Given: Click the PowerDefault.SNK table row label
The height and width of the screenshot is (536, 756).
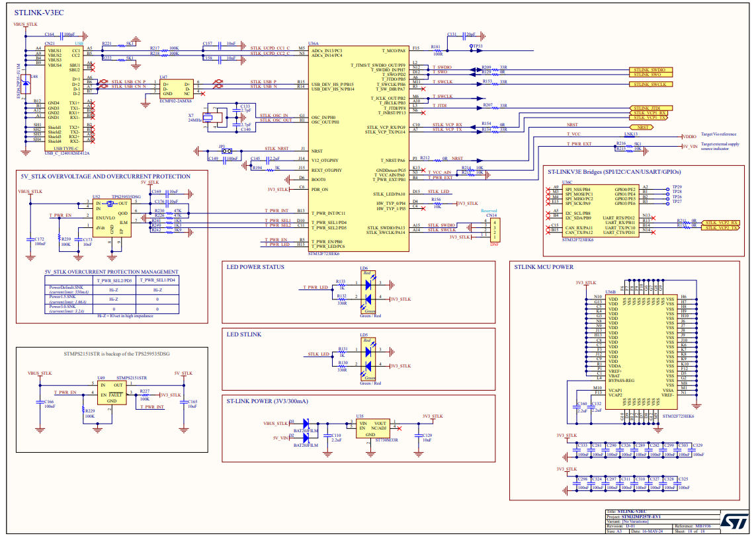Looking at the screenshot, I should coord(66,287).
